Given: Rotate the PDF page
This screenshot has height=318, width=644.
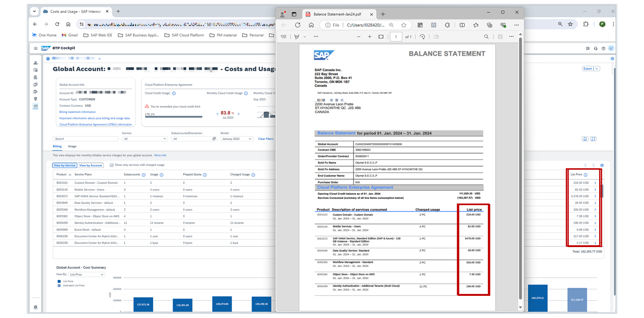Looking at the screenshot, I should tap(422, 37).
